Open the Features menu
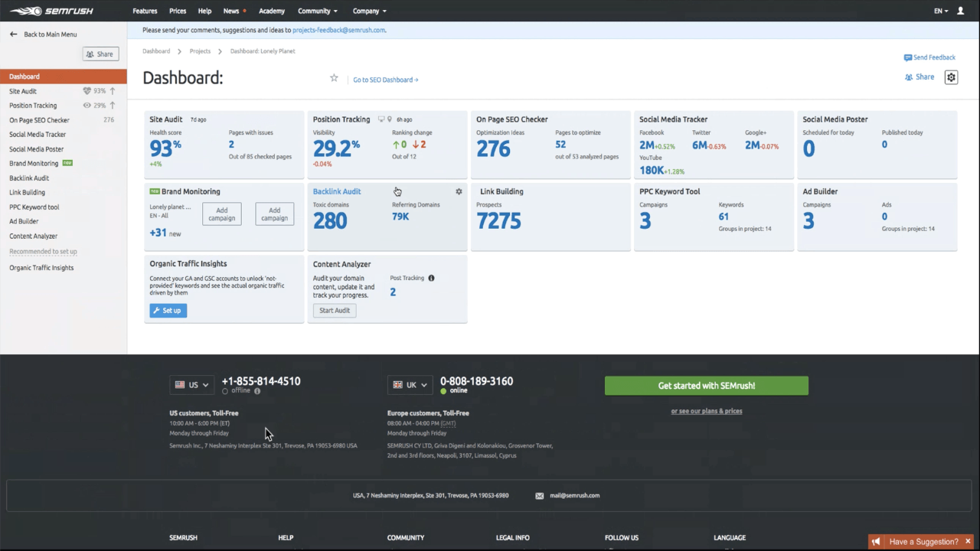The height and width of the screenshot is (551, 980). 145,11
